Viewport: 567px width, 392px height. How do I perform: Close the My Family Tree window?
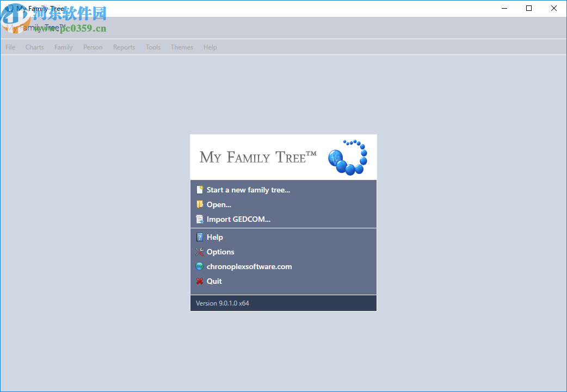(x=553, y=8)
